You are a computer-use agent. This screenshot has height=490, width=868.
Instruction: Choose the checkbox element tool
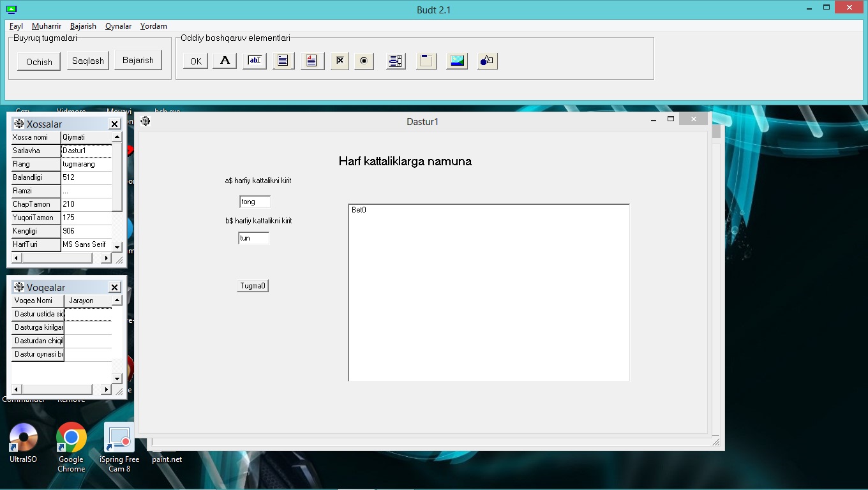pyautogui.click(x=340, y=61)
